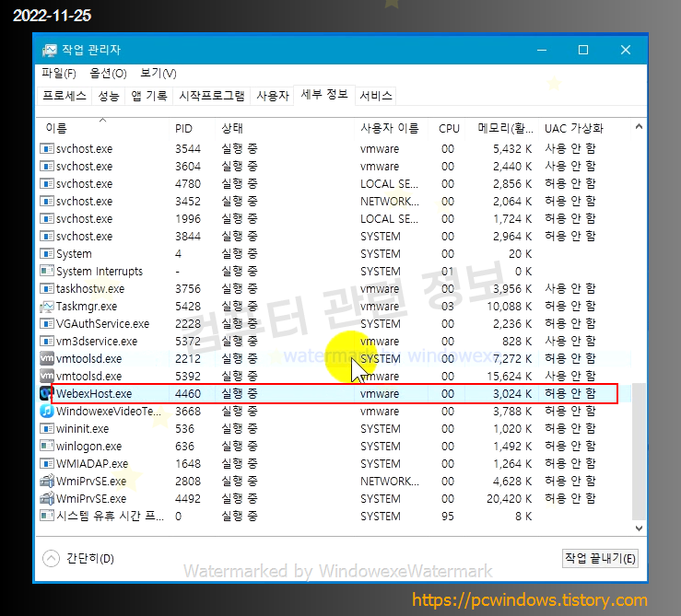Image resolution: width=681 pixels, height=616 pixels.
Task: Click vmtoolsd.exe icon with PID 5392
Action: (x=46, y=376)
